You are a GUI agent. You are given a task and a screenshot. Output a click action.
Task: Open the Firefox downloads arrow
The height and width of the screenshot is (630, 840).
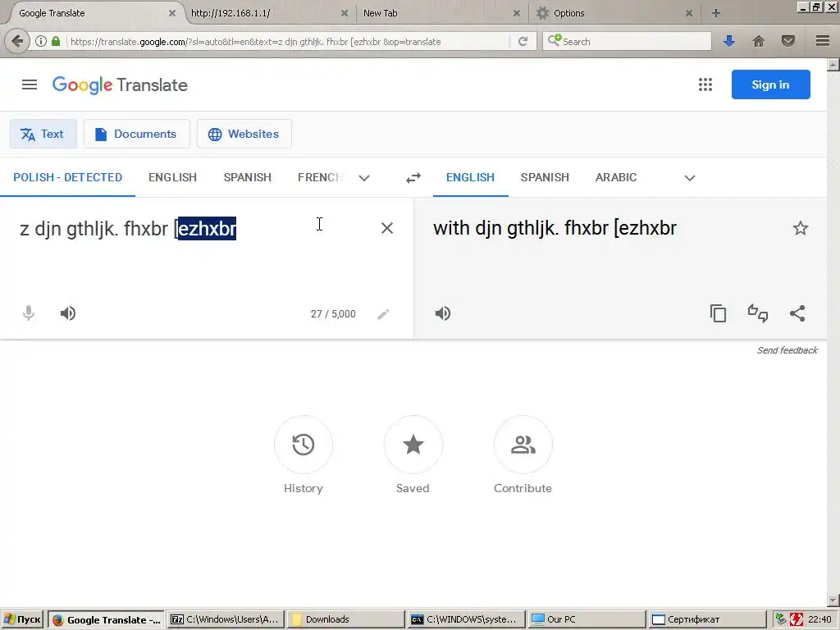[728, 41]
